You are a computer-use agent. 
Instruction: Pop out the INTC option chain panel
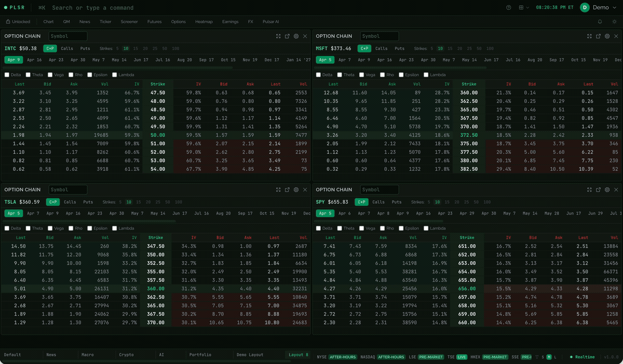coord(287,36)
